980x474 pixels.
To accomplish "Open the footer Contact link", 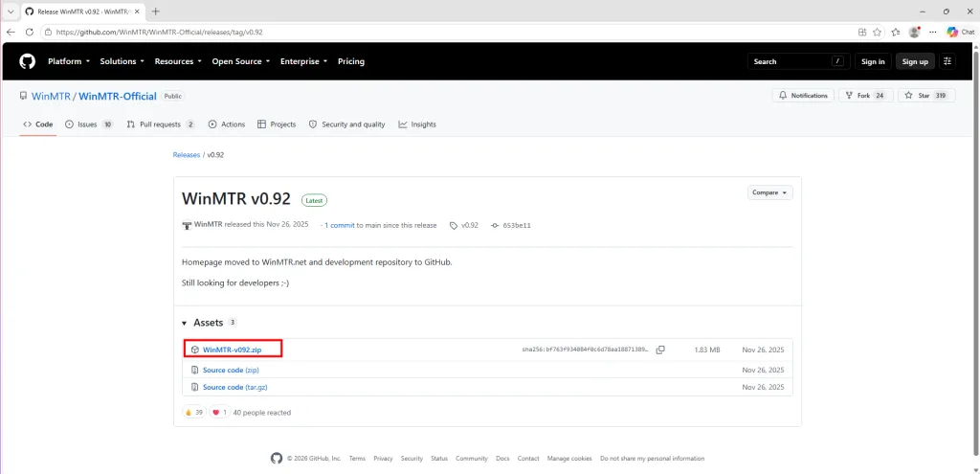I will coord(528,459).
